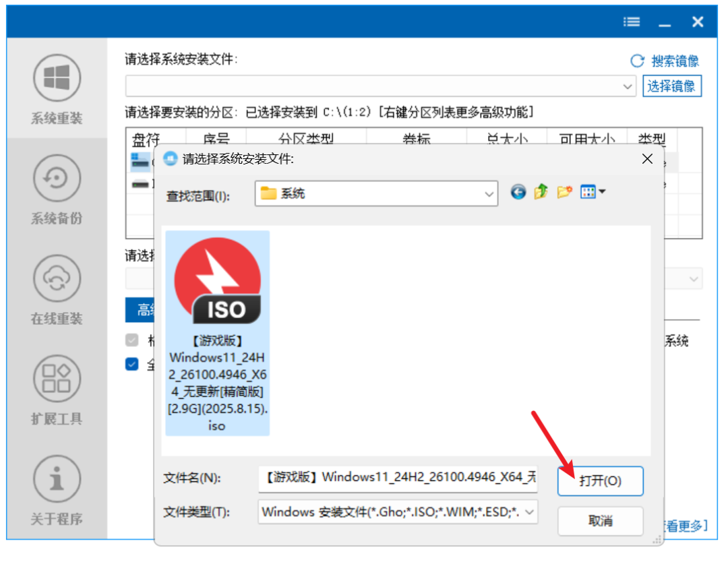Screen dimensions: 728x562
Task: Open the 扩展工具 sidebar section
Action: tap(57, 389)
